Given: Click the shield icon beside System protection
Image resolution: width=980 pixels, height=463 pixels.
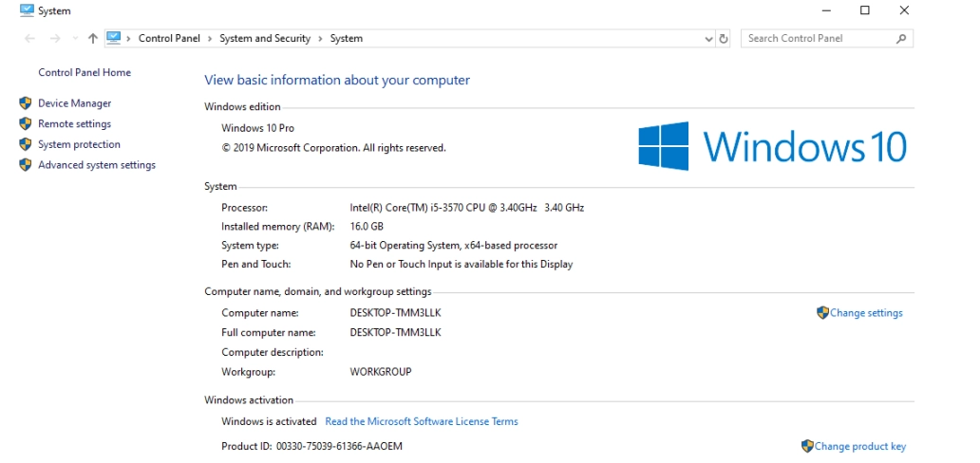Looking at the screenshot, I should tap(26, 145).
